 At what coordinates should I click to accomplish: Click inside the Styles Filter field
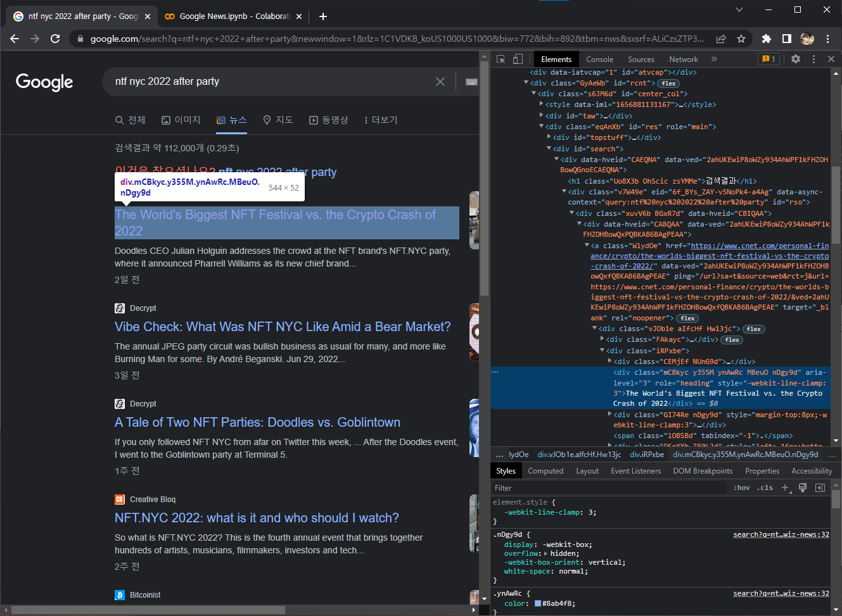click(609, 487)
